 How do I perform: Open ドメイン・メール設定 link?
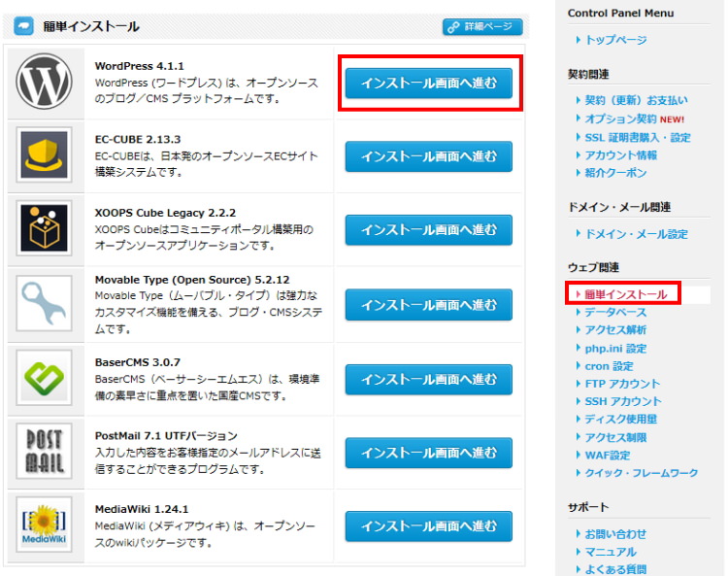coord(636,234)
